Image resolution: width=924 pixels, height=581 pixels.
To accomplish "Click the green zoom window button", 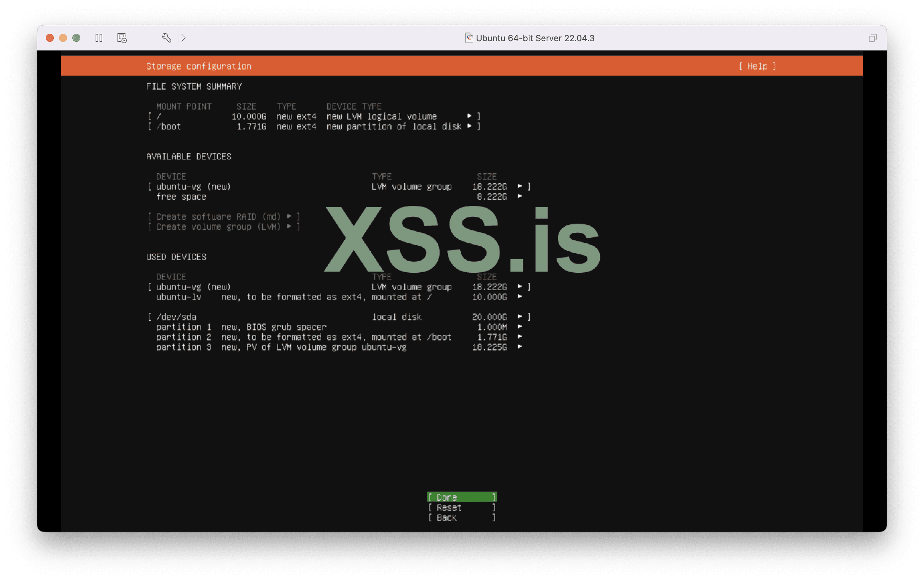I will [x=76, y=38].
